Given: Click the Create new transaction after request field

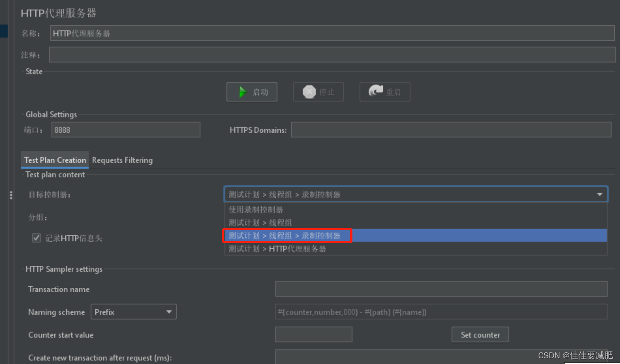Looking at the screenshot, I should (441, 357).
